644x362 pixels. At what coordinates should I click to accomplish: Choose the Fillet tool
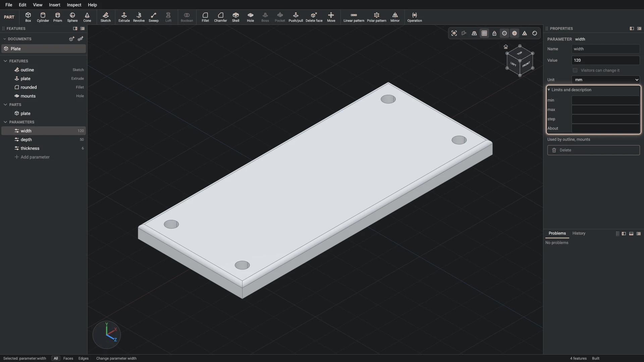(x=205, y=17)
